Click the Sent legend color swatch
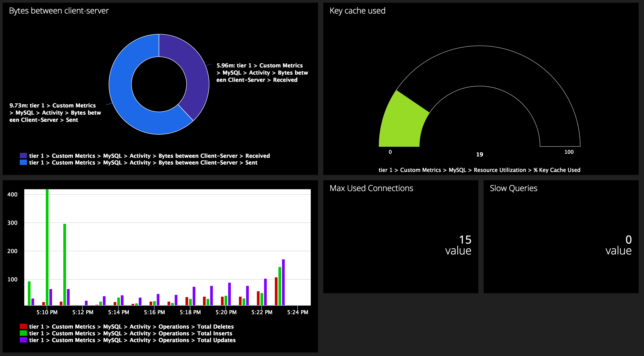This screenshot has height=356, width=644. [x=23, y=162]
